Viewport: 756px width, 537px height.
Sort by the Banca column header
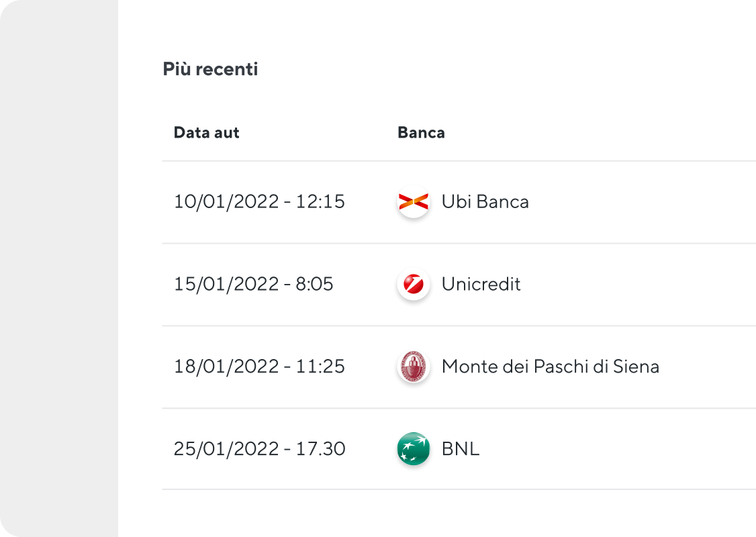421,132
